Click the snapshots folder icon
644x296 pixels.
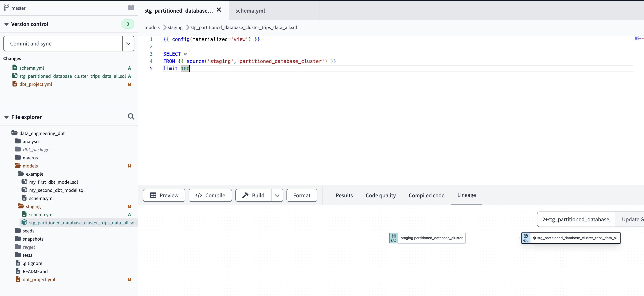[x=18, y=239]
